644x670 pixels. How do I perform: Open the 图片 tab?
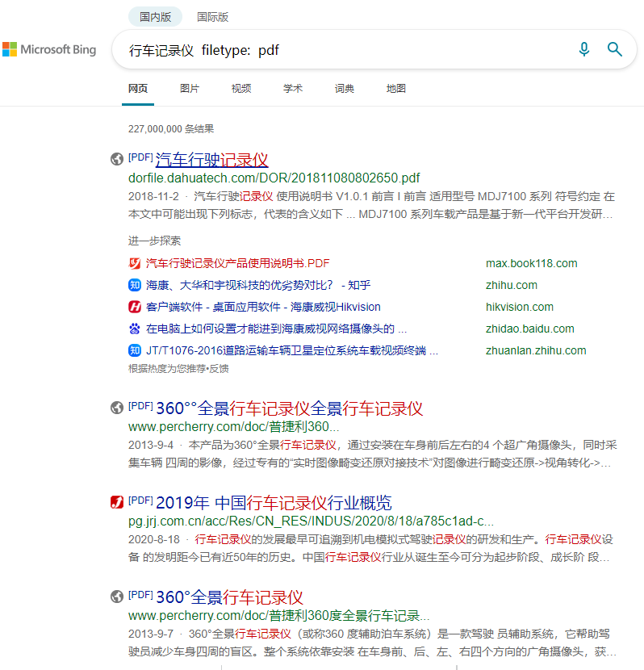pyautogui.click(x=190, y=89)
